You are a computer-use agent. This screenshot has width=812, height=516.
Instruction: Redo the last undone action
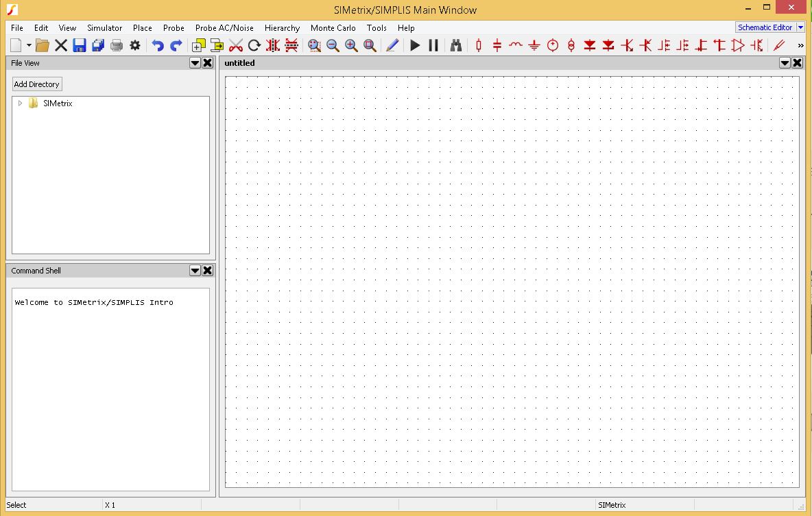point(176,45)
